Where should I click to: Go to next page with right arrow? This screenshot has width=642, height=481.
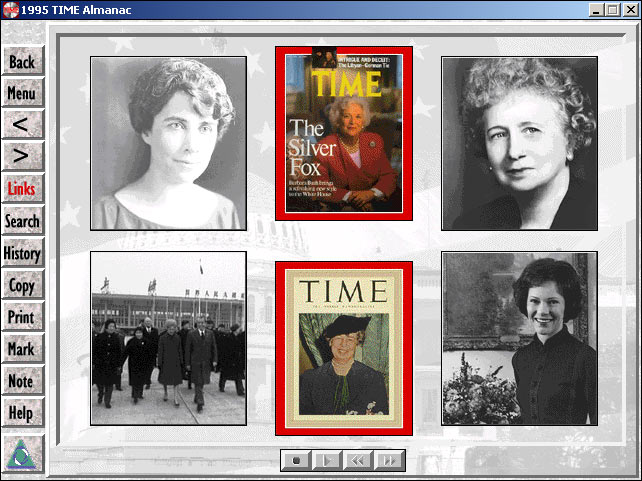point(22,157)
